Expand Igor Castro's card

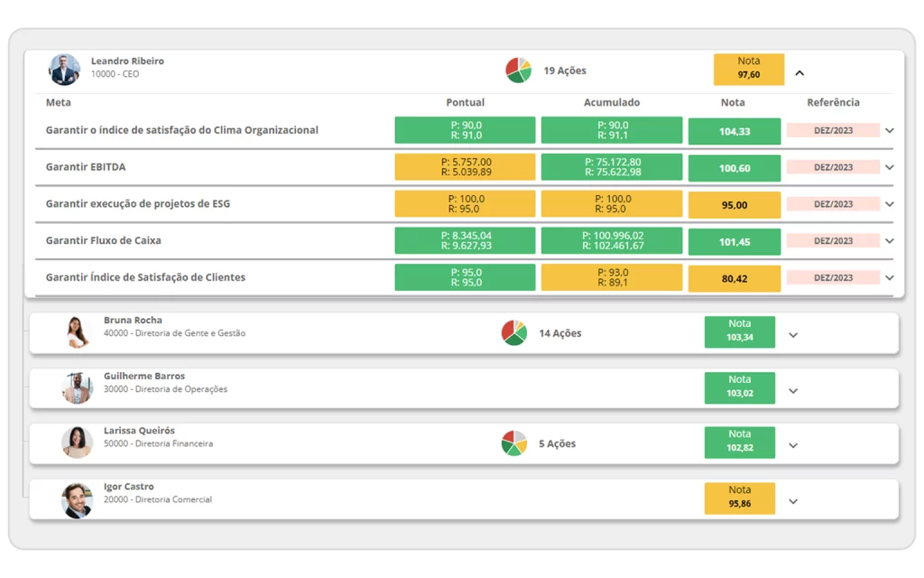(793, 502)
